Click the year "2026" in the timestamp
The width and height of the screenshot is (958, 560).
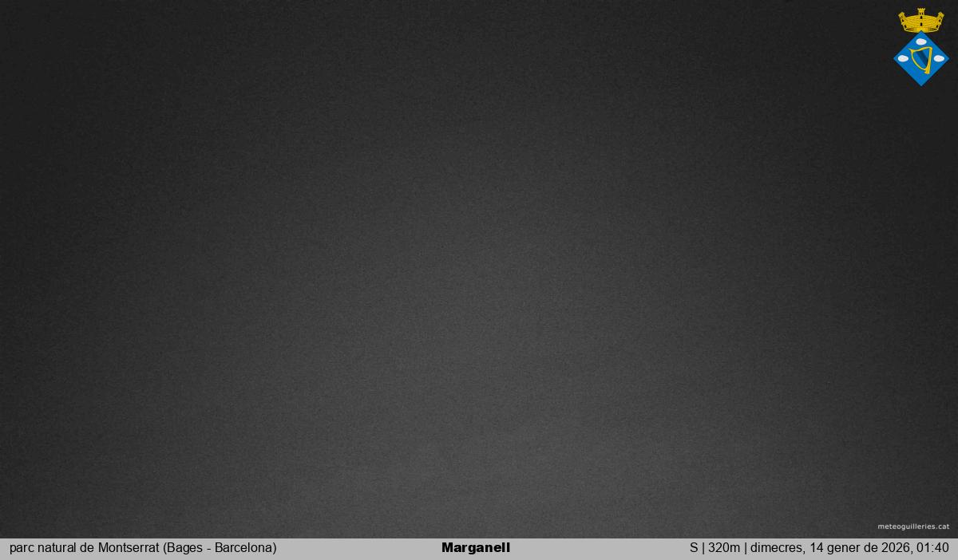coord(897,548)
